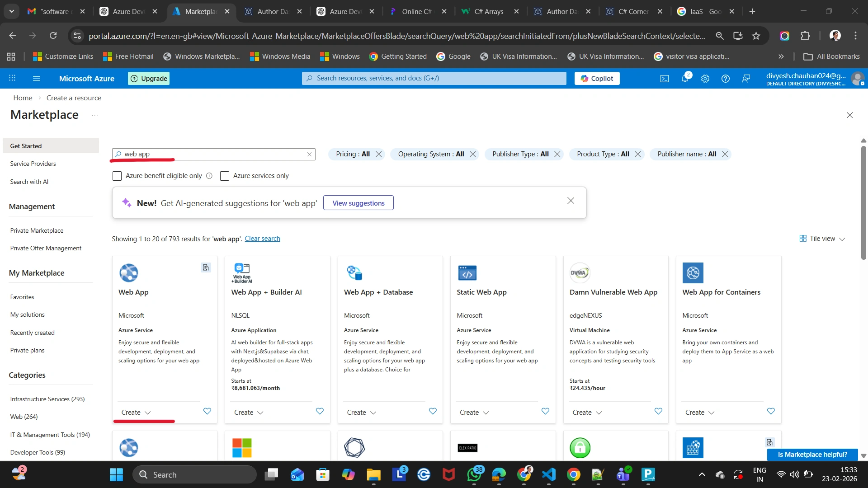Open File Explorer from the taskbar
Viewport: 868px width, 488px height.
pyautogui.click(x=373, y=474)
